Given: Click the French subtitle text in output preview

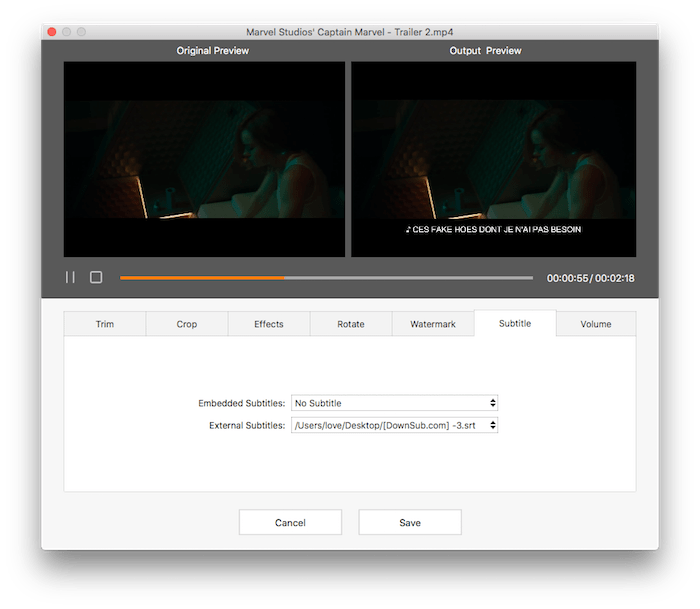Looking at the screenshot, I should 493,229.
